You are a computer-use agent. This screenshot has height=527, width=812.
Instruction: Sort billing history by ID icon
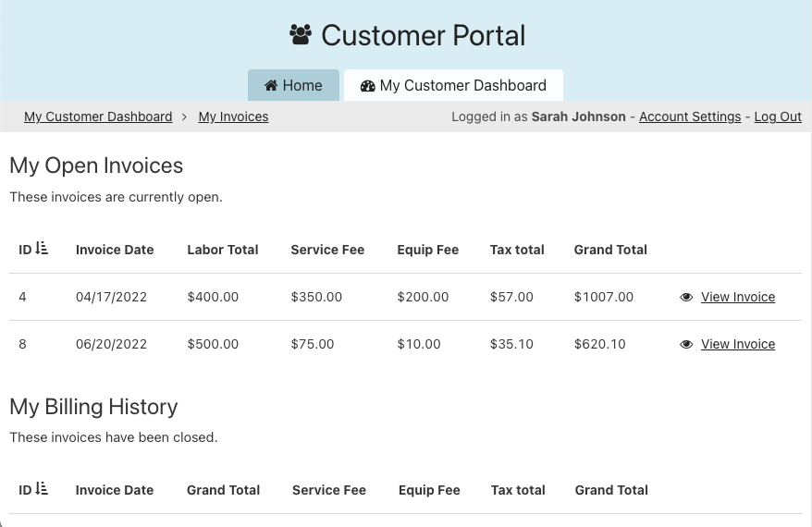coord(42,489)
